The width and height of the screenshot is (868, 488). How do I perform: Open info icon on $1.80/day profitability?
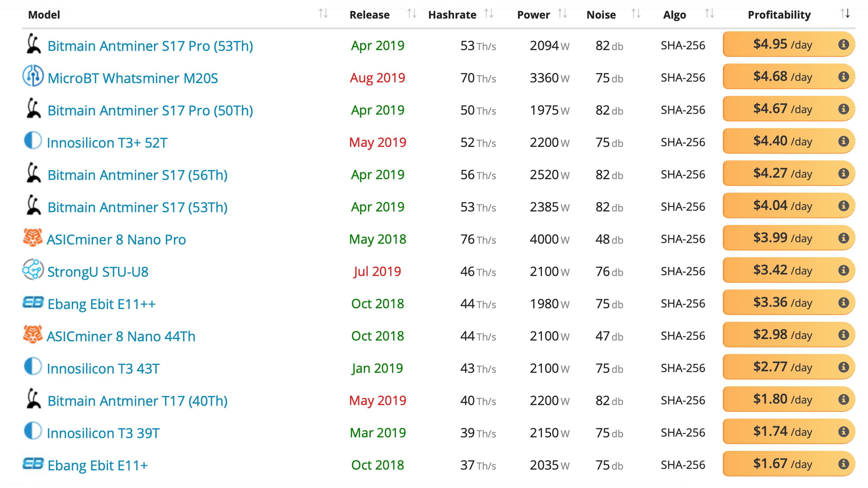843,399
